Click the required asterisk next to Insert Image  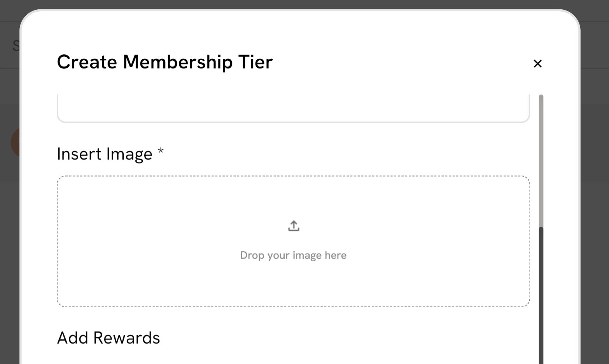(x=161, y=152)
